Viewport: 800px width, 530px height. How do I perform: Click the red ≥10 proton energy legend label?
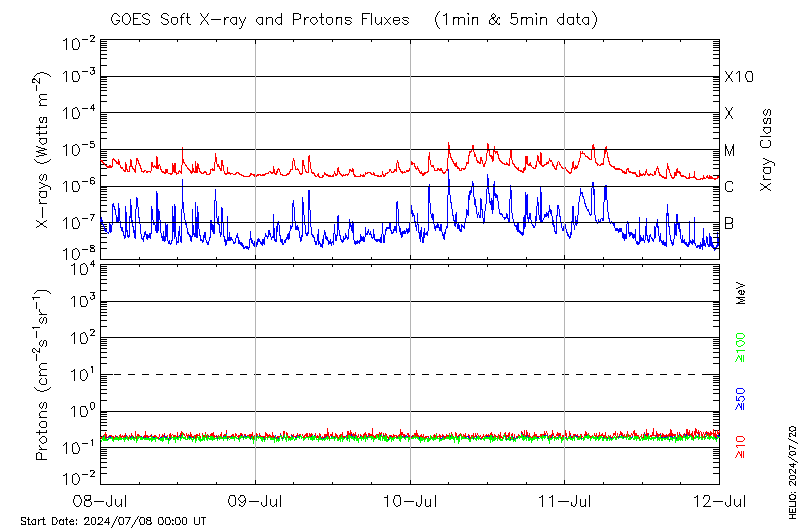coord(741,446)
